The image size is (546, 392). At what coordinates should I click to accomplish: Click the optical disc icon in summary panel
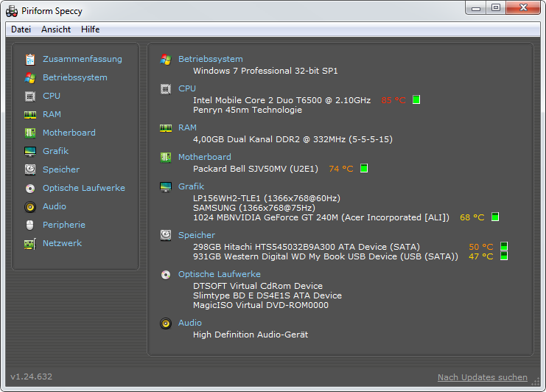pos(166,275)
